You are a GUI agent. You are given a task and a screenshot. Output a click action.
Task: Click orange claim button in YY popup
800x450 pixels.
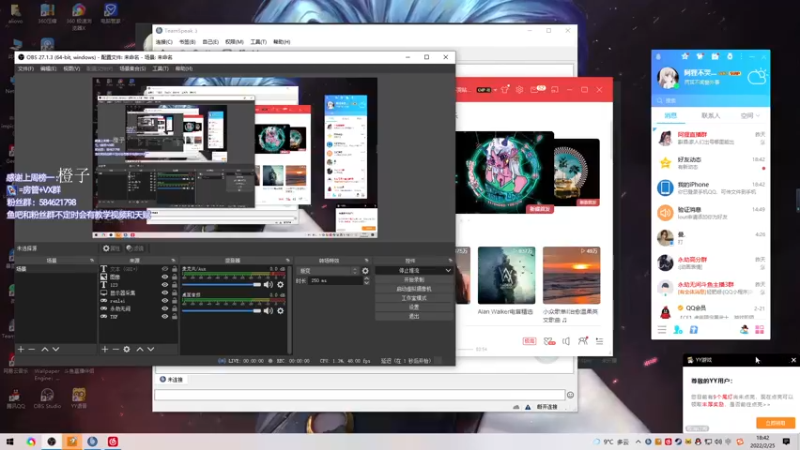coord(775,423)
